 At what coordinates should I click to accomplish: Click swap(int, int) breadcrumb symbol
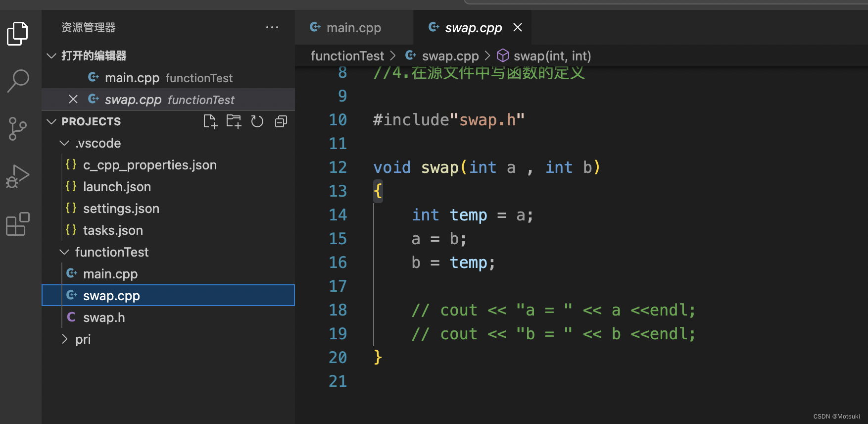pyautogui.click(x=552, y=56)
